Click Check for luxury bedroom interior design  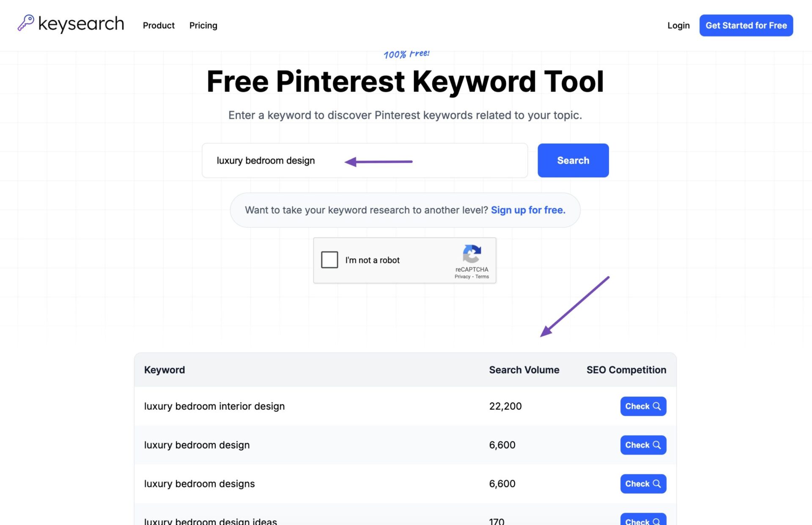coord(643,406)
